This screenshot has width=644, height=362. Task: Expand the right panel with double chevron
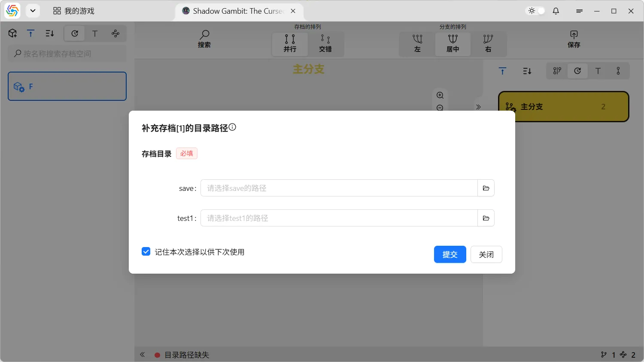click(478, 107)
